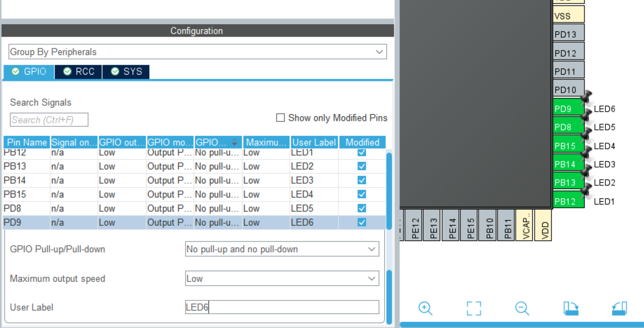The width and height of the screenshot is (644, 328).
Task: Sort by Modified column header
Action: [x=362, y=142]
